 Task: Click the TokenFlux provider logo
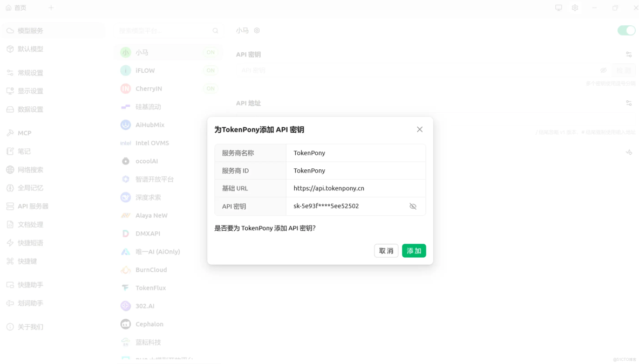point(125,287)
